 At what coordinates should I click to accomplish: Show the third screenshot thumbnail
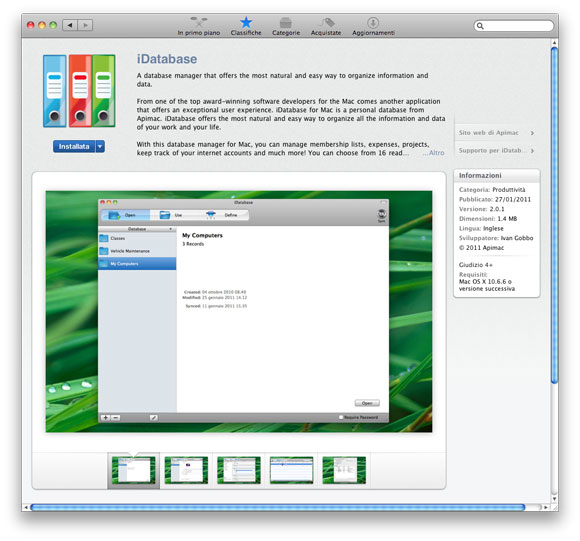tap(239, 470)
